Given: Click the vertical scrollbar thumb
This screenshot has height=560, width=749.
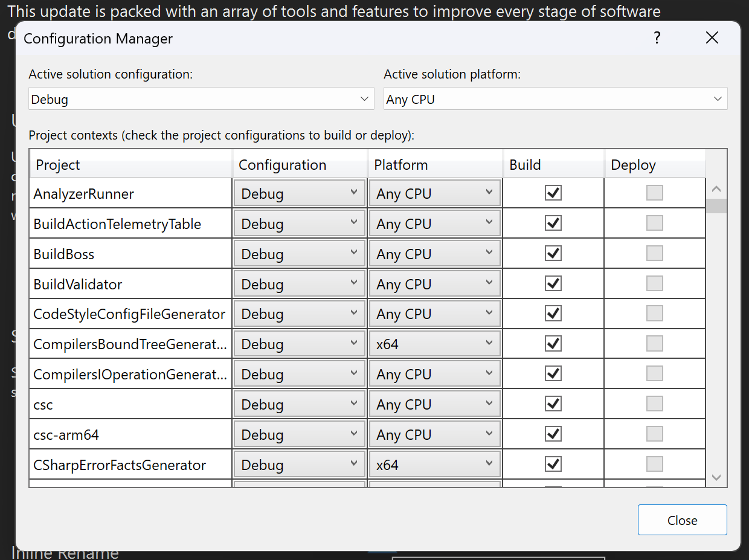Looking at the screenshot, I should point(716,206).
